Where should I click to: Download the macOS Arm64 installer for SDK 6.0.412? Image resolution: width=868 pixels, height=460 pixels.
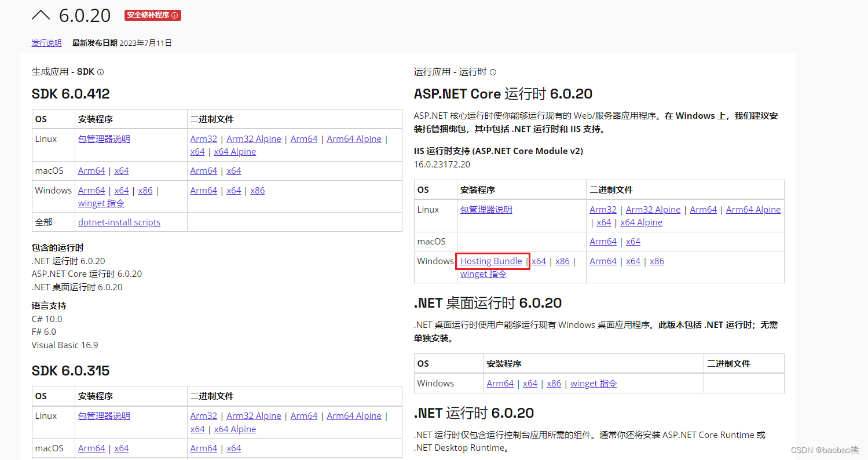[91, 171]
